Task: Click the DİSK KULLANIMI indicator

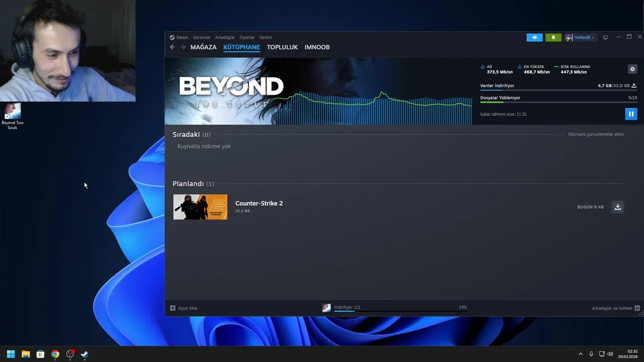Action: pyautogui.click(x=572, y=69)
